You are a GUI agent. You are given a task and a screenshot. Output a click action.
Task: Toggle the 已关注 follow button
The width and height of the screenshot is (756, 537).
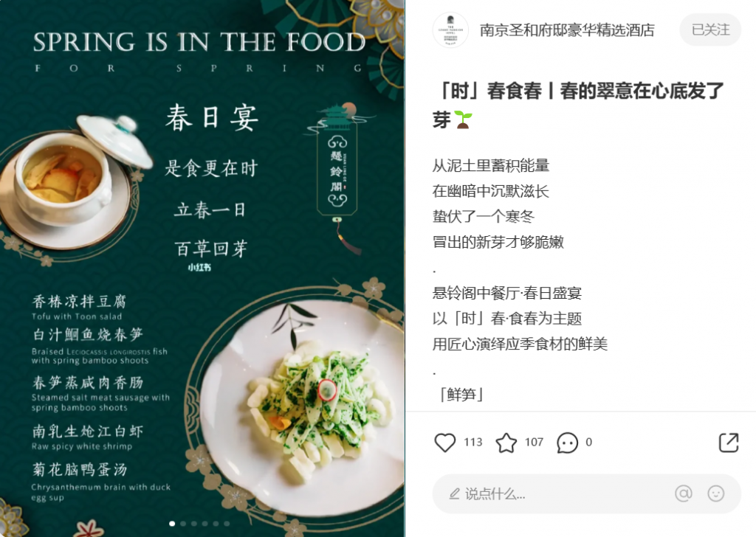(710, 30)
